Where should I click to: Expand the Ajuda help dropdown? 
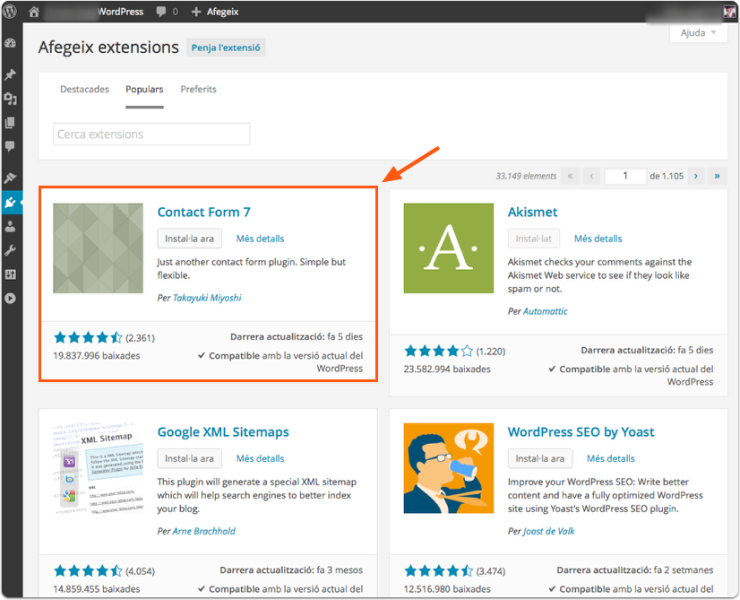click(x=698, y=33)
